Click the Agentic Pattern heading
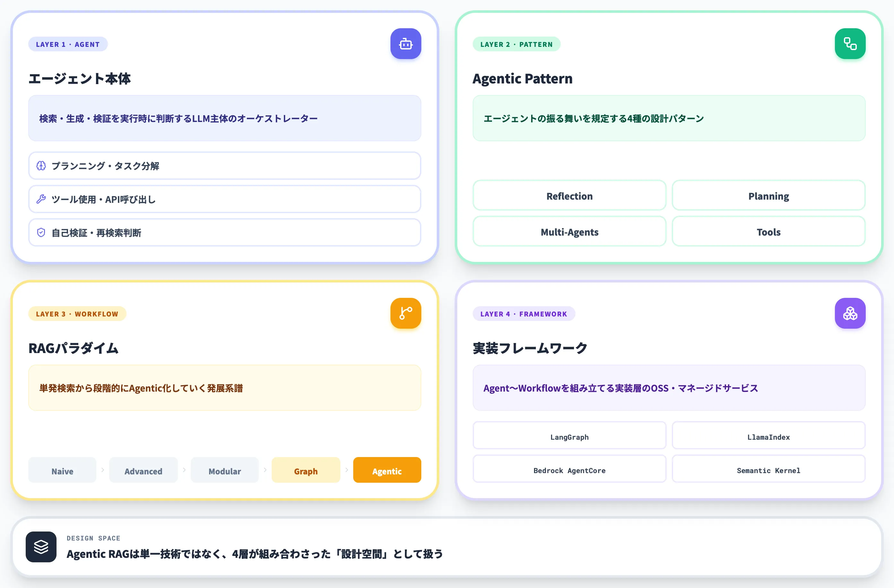This screenshot has height=588, width=894. (522, 79)
